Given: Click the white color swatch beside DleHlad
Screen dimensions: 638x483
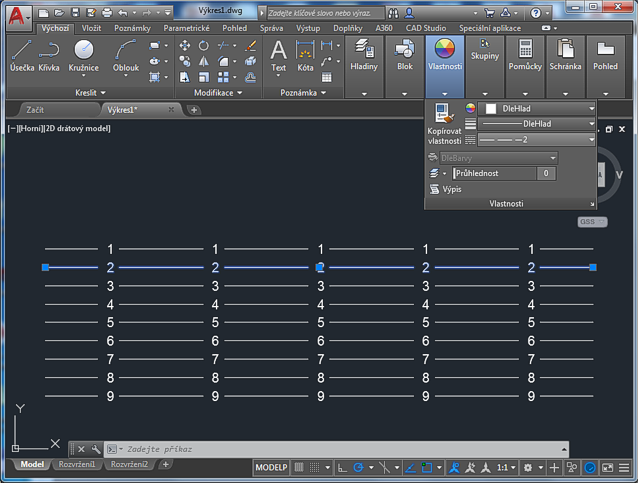Looking at the screenshot, I should (491, 109).
